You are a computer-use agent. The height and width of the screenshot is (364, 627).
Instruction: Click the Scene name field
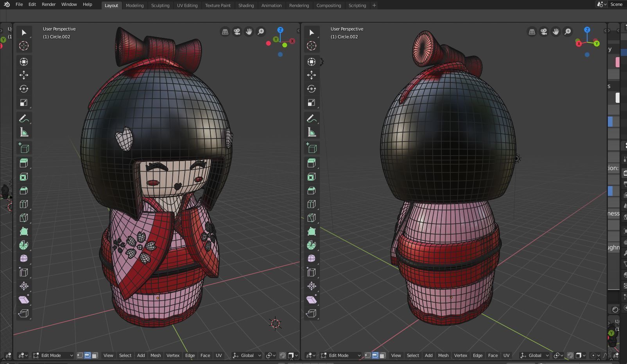tap(618, 4)
